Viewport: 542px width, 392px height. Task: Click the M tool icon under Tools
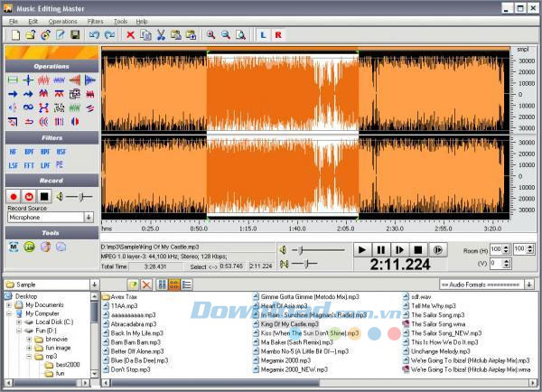[x=14, y=247]
